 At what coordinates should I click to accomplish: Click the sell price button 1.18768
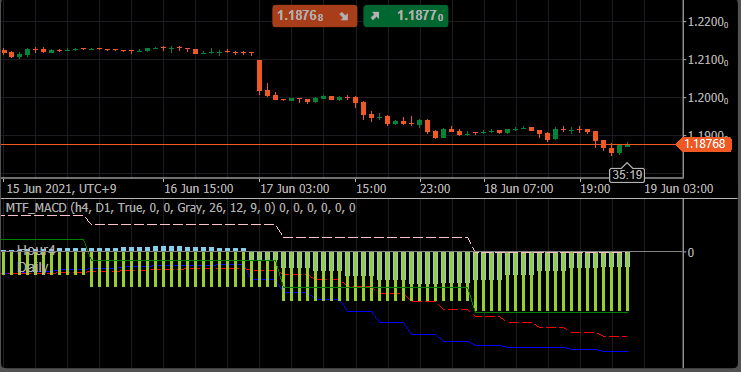(314, 16)
